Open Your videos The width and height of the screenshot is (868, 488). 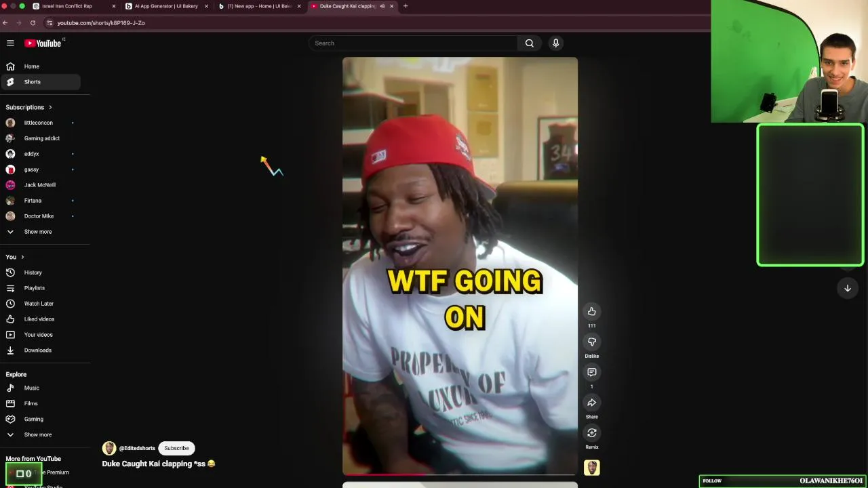[x=41, y=335]
